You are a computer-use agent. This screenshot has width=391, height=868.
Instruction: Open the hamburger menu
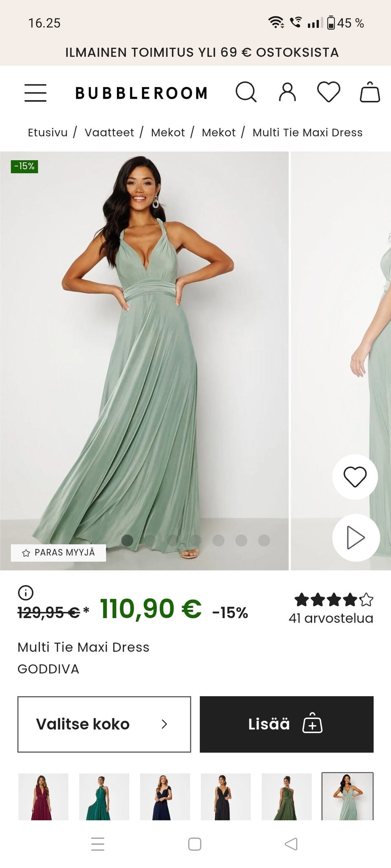click(x=35, y=93)
